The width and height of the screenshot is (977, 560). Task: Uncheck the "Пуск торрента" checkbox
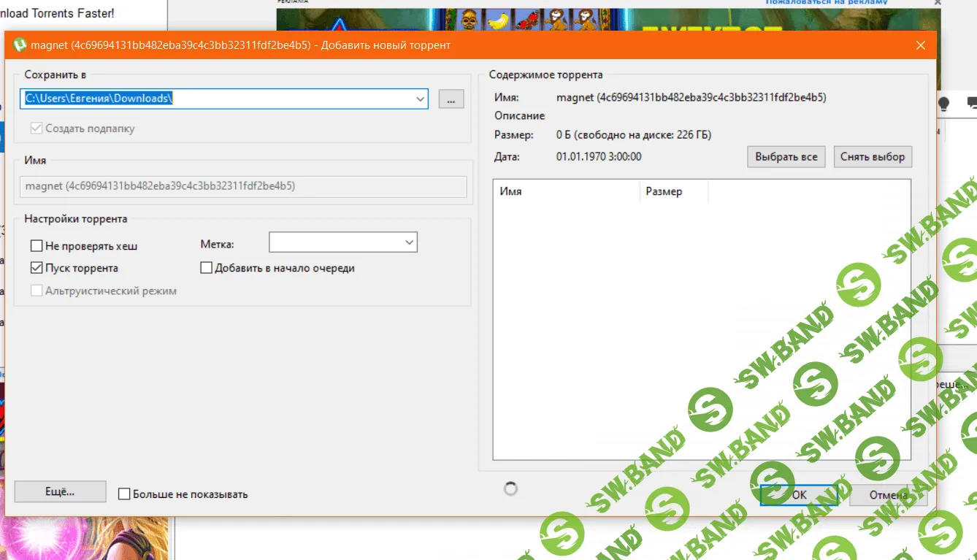pos(37,268)
